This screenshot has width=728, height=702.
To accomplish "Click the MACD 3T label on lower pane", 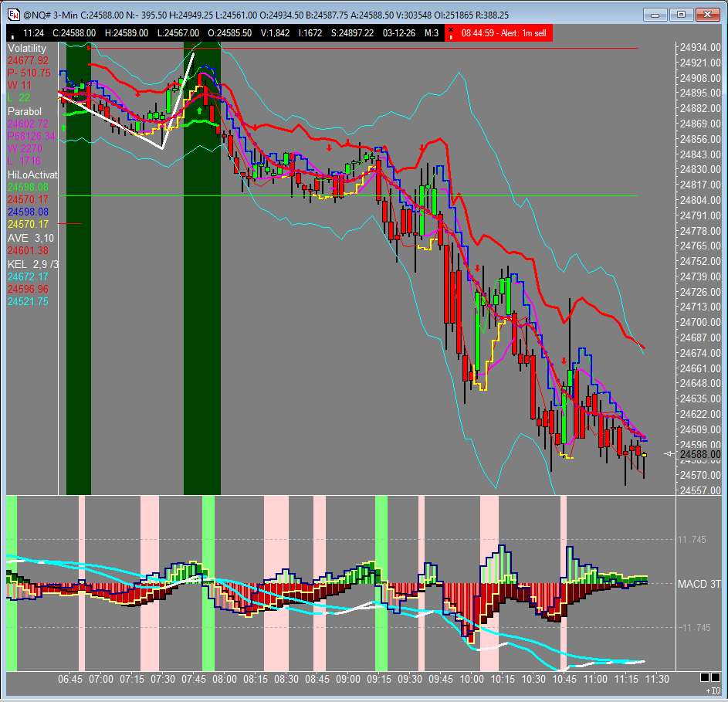I will tap(699, 584).
